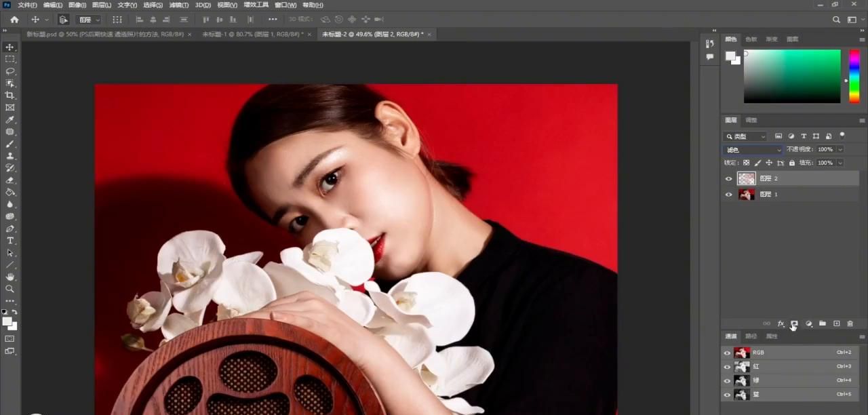Create a new layer group folder
Screen dimensions: 868x415
[822, 324]
